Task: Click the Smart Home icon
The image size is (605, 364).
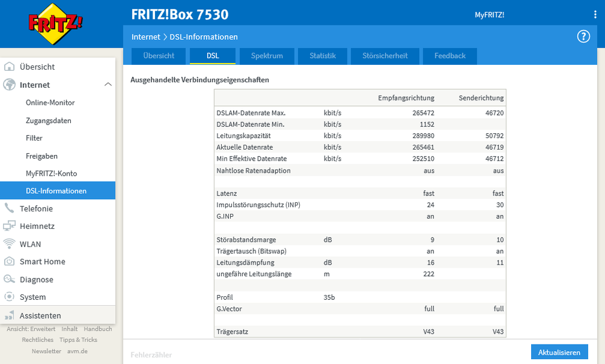Action: point(9,262)
